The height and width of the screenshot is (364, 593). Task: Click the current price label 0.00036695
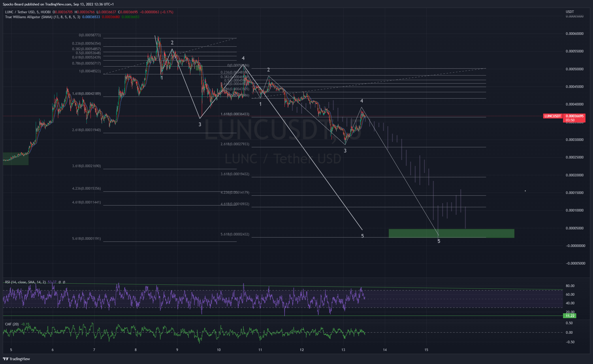click(574, 116)
